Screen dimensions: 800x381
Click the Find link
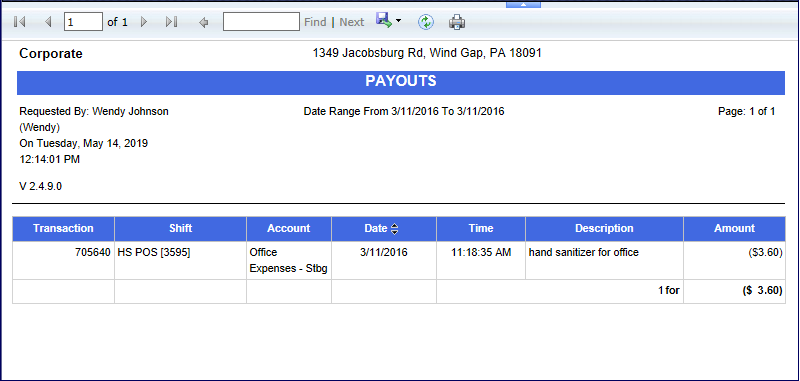(315, 22)
